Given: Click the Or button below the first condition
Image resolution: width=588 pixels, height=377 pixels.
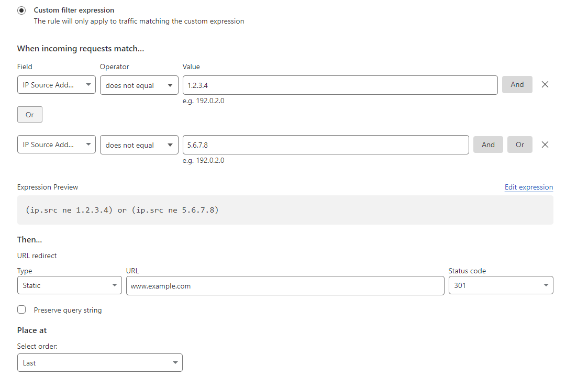Looking at the screenshot, I should 29,114.
